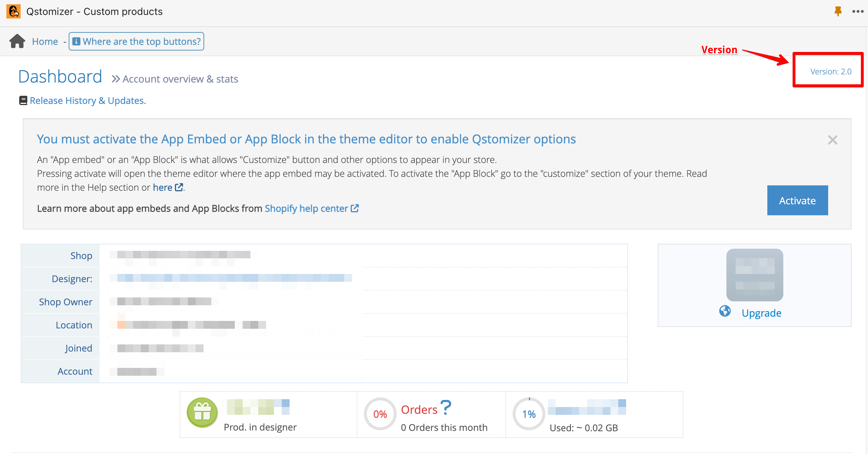Viewport: 868px width, 454px height.
Task: Dismiss the App Embed activation notice
Action: point(832,140)
